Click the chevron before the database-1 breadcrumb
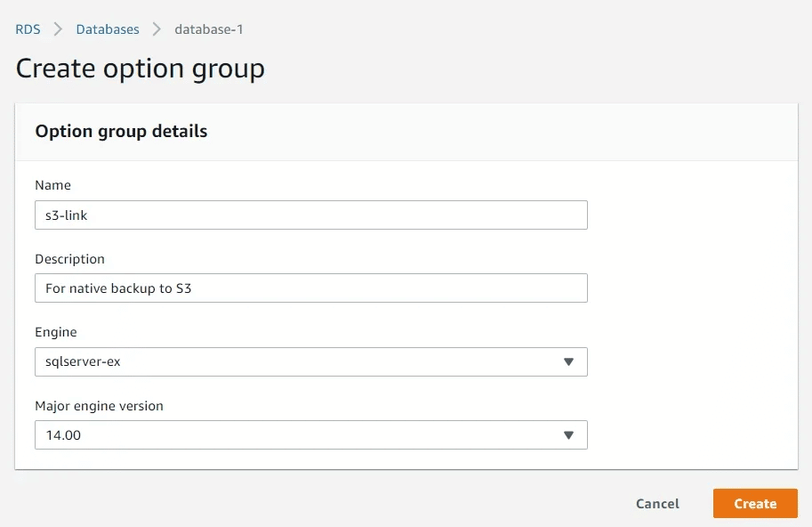The image size is (812, 527). (x=157, y=29)
